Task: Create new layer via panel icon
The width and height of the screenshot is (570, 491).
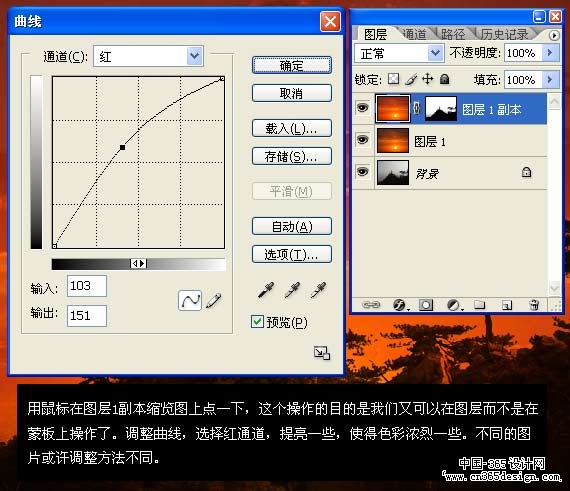Action: click(x=507, y=305)
